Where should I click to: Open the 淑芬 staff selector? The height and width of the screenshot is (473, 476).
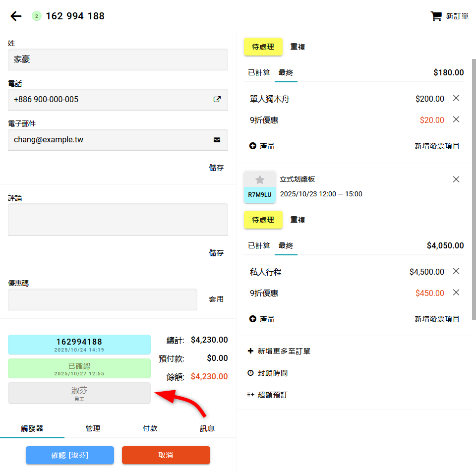[79, 393]
